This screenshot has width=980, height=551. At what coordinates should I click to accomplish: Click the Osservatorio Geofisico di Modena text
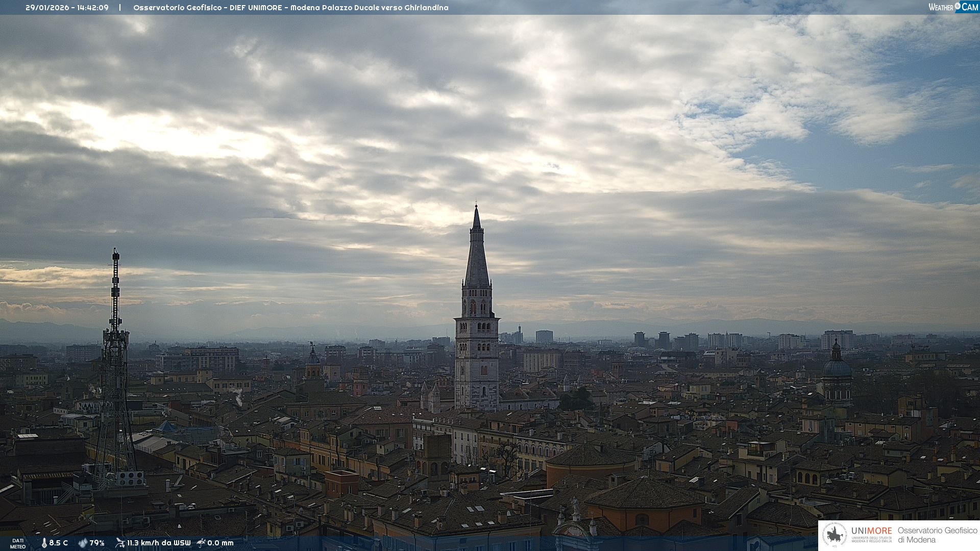tap(937, 535)
